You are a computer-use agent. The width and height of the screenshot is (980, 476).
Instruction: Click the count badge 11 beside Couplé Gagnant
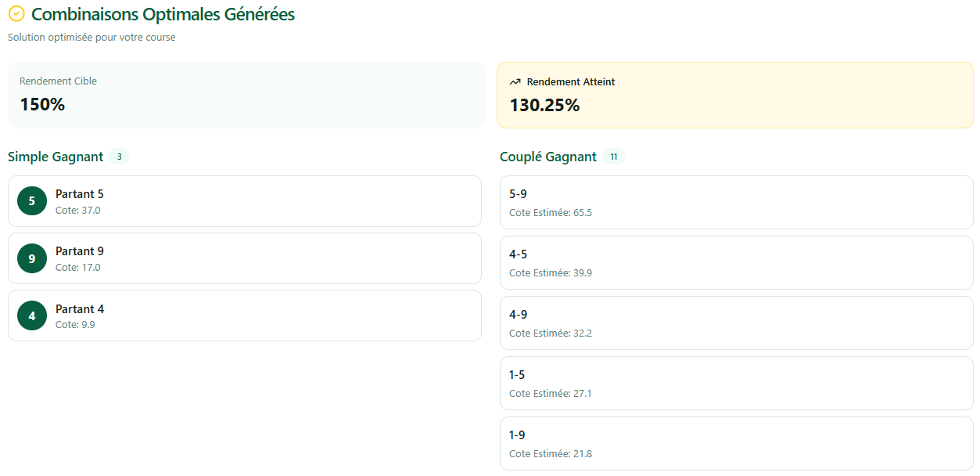point(613,157)
